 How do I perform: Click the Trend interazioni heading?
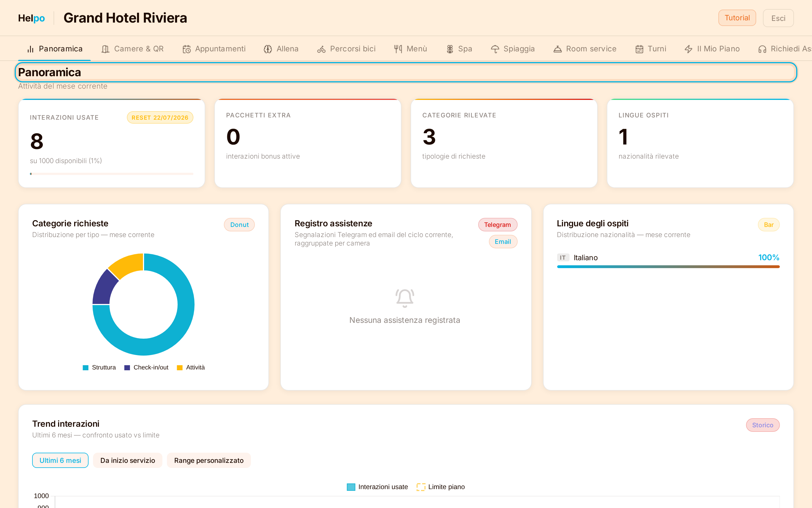tap(66, 424)
